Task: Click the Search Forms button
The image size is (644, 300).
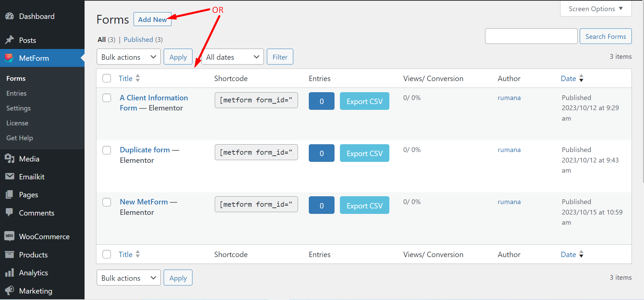Action: (605, 36)
